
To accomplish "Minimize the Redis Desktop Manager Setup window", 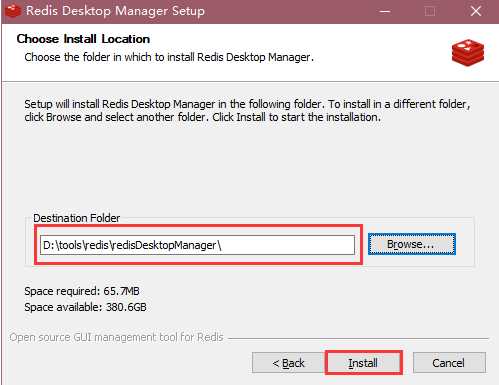I will [384, 11].
